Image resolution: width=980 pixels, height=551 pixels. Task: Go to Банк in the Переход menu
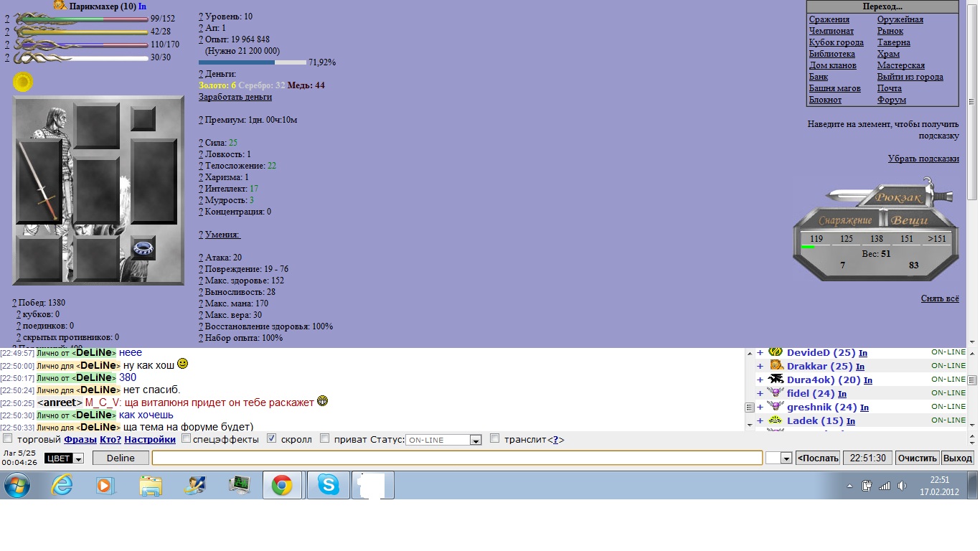(x=819, y=77)
